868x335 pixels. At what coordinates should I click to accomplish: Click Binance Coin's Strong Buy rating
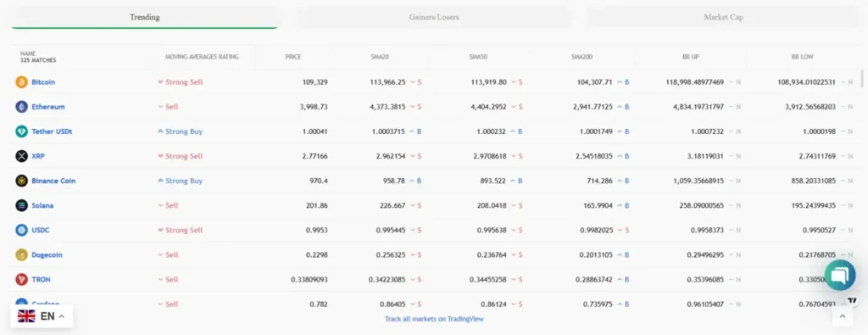tap(181, 181)
